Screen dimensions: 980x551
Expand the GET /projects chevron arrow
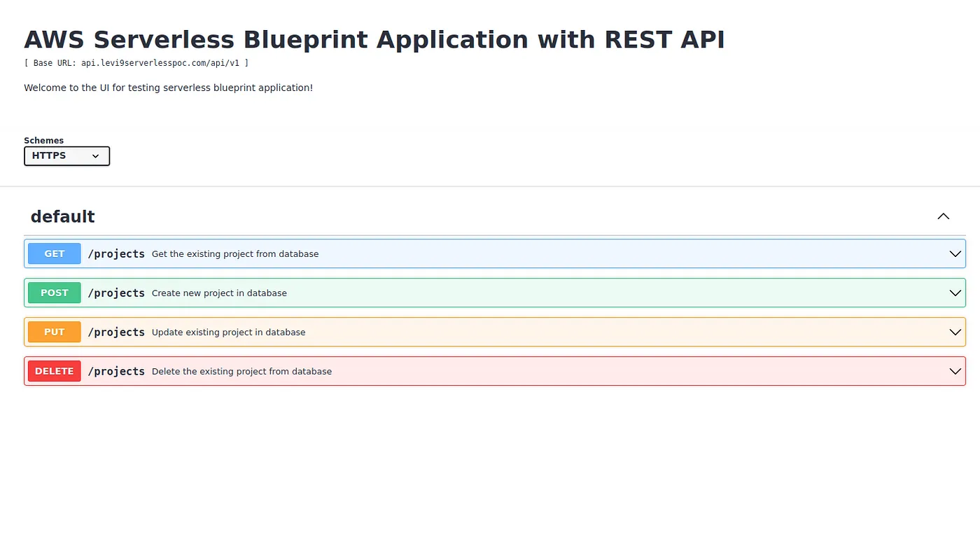click(x=955, y=253)
